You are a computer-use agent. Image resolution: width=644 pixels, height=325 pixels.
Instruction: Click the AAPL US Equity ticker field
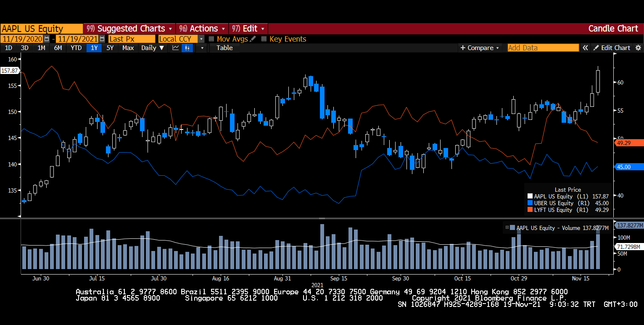pos(42,29)
